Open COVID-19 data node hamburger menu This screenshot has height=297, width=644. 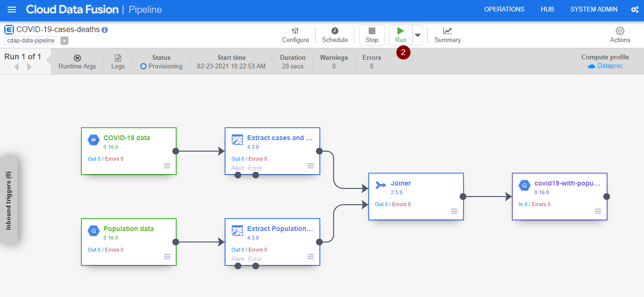coord(167,165)
